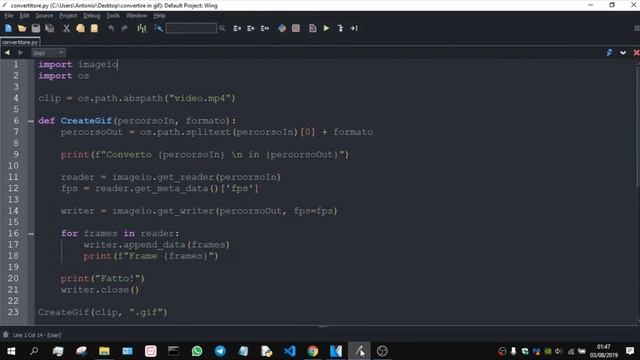Collapse the for loop fold marker
The width and height of the screenshot is (640, 360).
coord(31,233)
